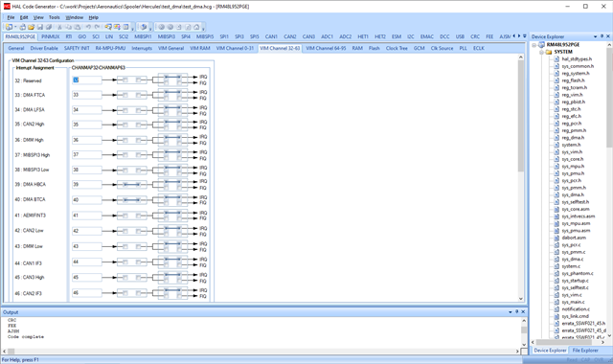Click the file icon beside reg_vim.h
Viewport: 613px width, 364px height.
(556, 95)
